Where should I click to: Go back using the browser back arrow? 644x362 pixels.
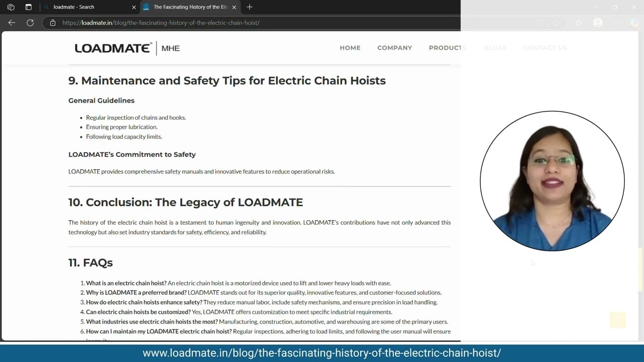12,23
